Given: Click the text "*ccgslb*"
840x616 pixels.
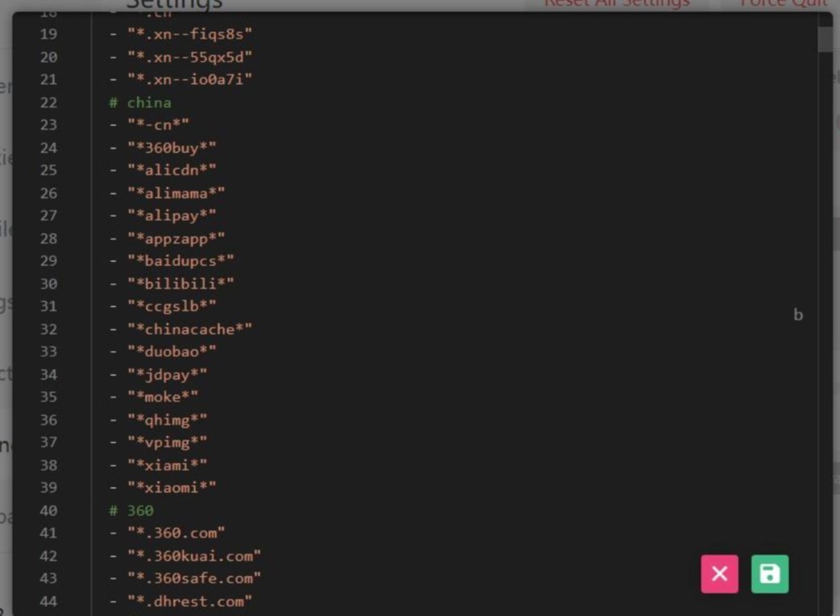Looking at the screenshot, I should (172, 306).
